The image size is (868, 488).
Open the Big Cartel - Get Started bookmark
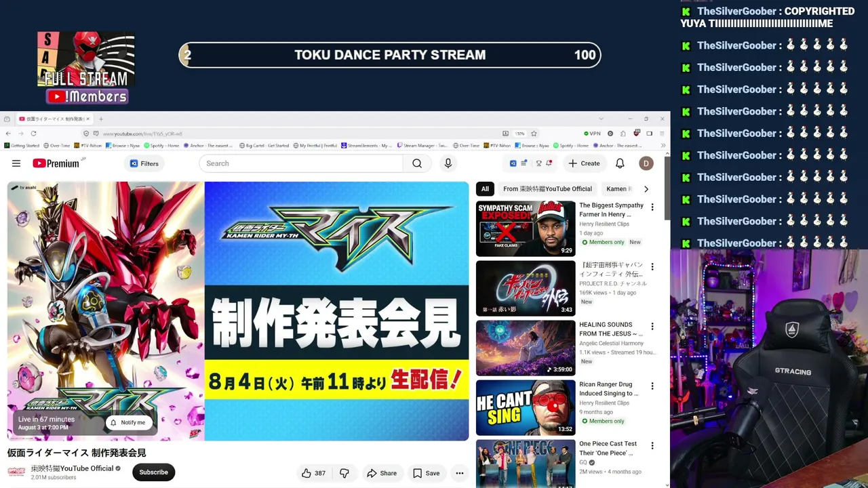(264, 146)
